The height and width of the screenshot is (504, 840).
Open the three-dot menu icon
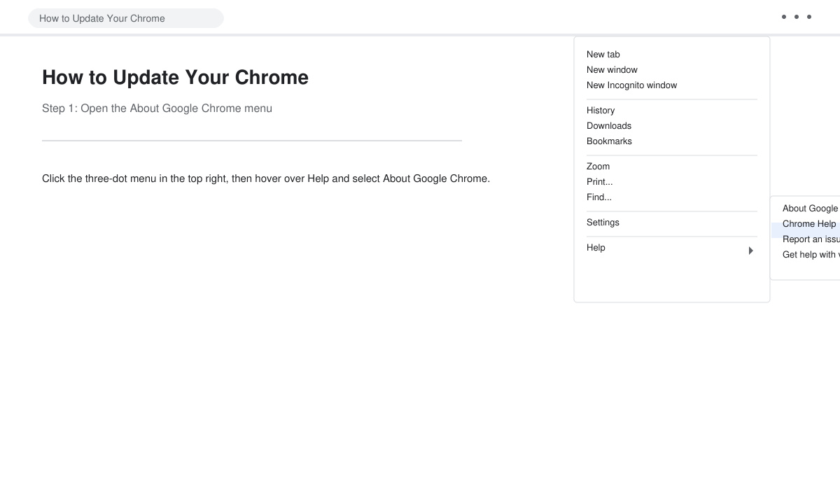[797, 17]
